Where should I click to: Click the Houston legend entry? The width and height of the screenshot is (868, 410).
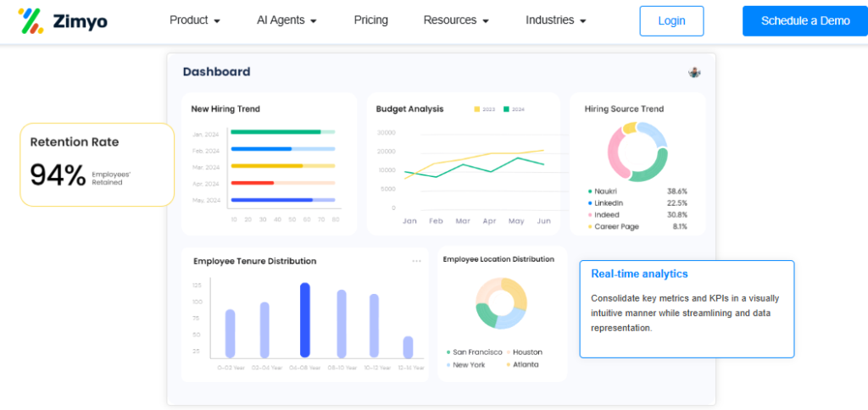click(x=524, y=352)
